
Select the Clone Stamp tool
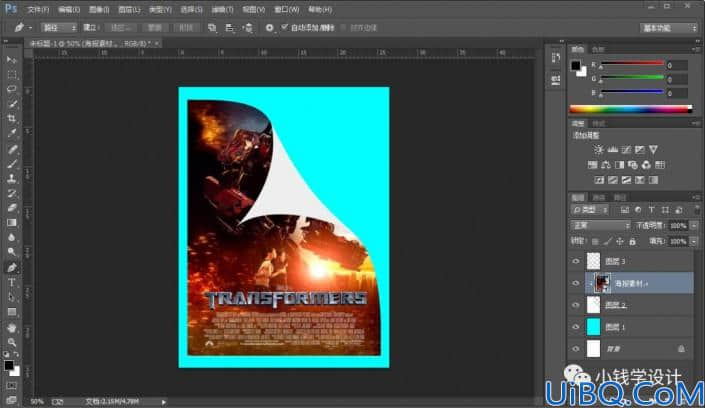(x=12, y=179)
